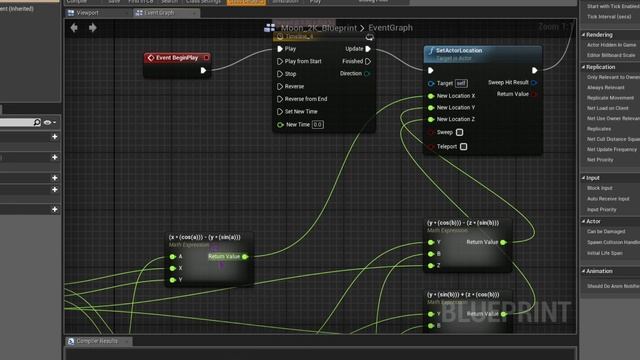640x360 pixels.
Task: Click the Timeline Update output pin
Action: pos(368,49)
